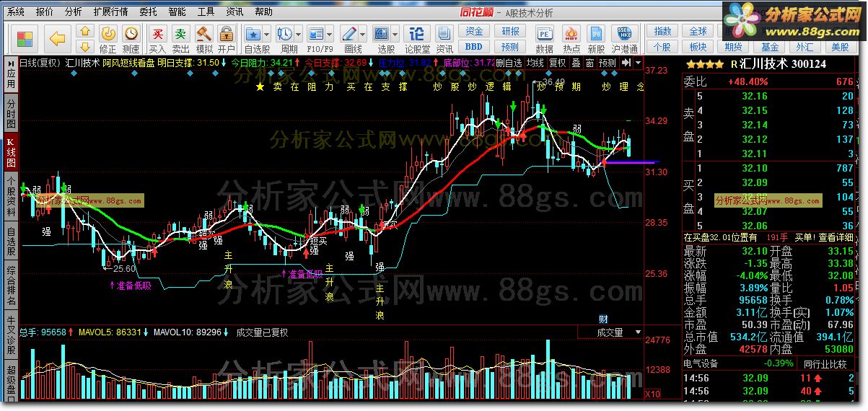This screenshot has height=411, width=868.
Task: Open the 扩展行情 menu
Action: coord(110,12)
